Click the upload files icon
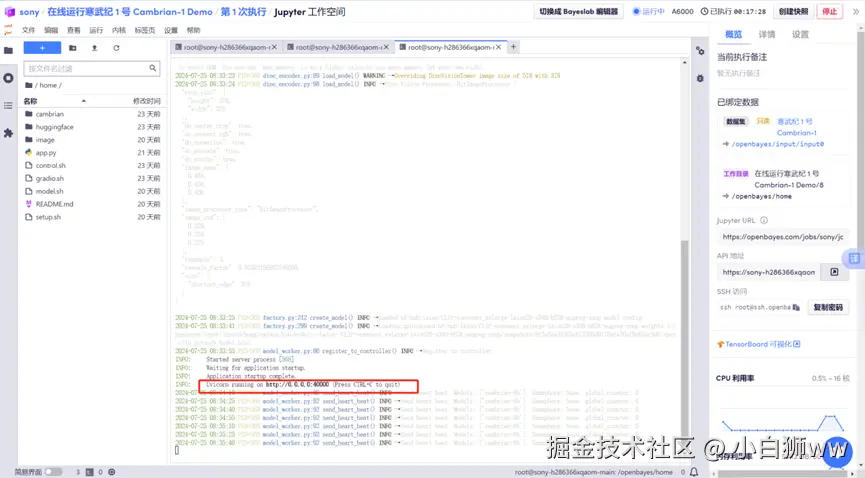Image resolution: width=865 pixels, height=478 pixels. [94, 48]
